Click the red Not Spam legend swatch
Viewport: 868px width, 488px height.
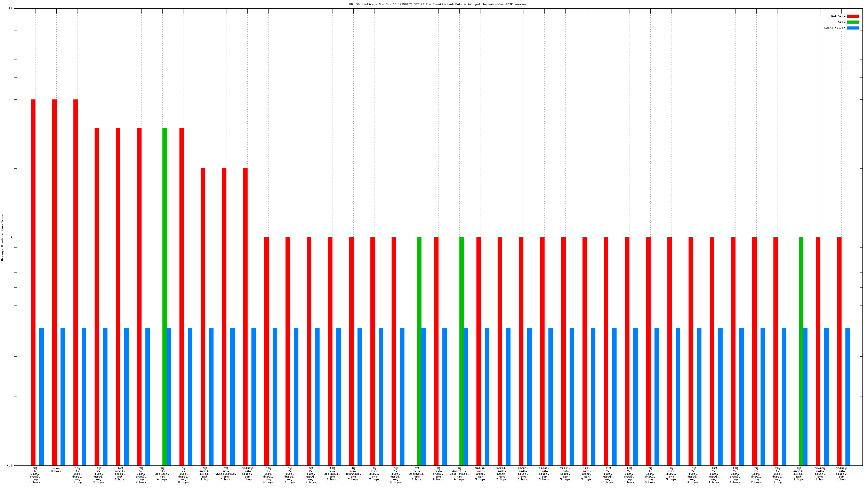tap(853, 16)
